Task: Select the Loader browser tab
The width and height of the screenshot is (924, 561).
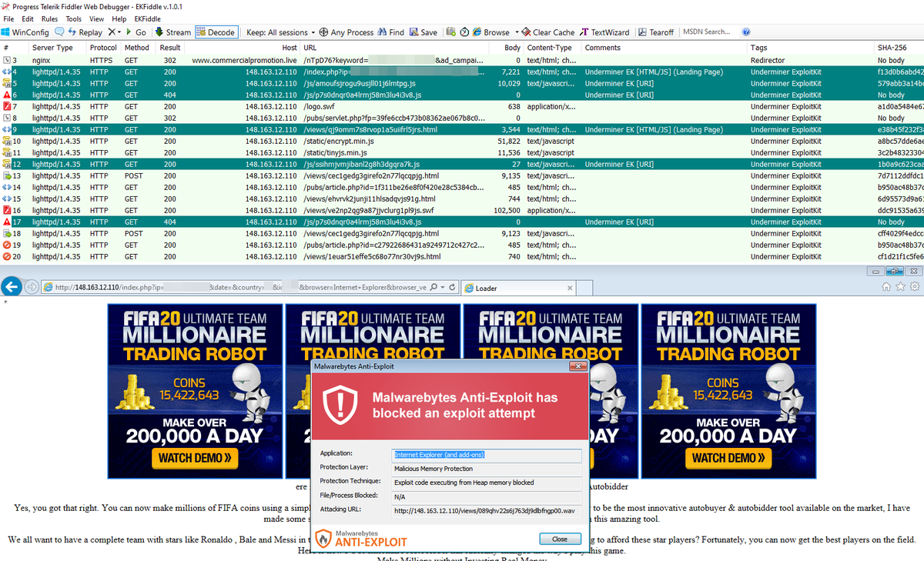Action: pyautogui.click(x=517, y=288)
